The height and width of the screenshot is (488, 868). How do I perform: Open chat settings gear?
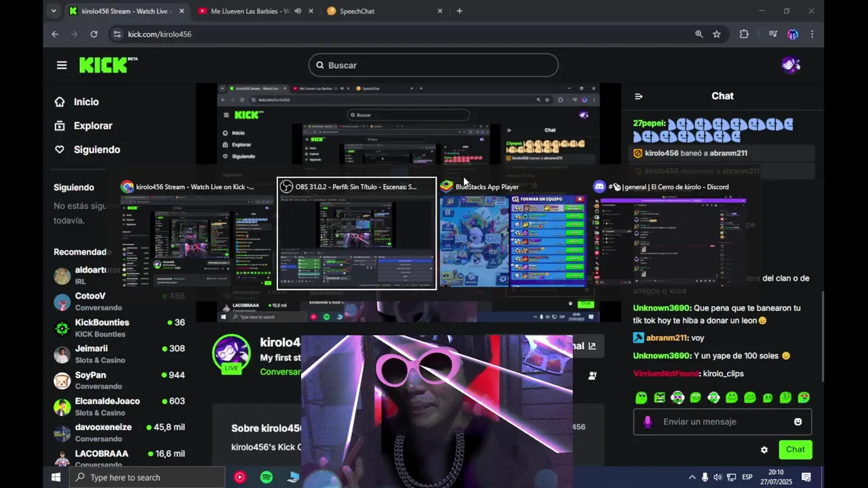[x=764, y=450]
